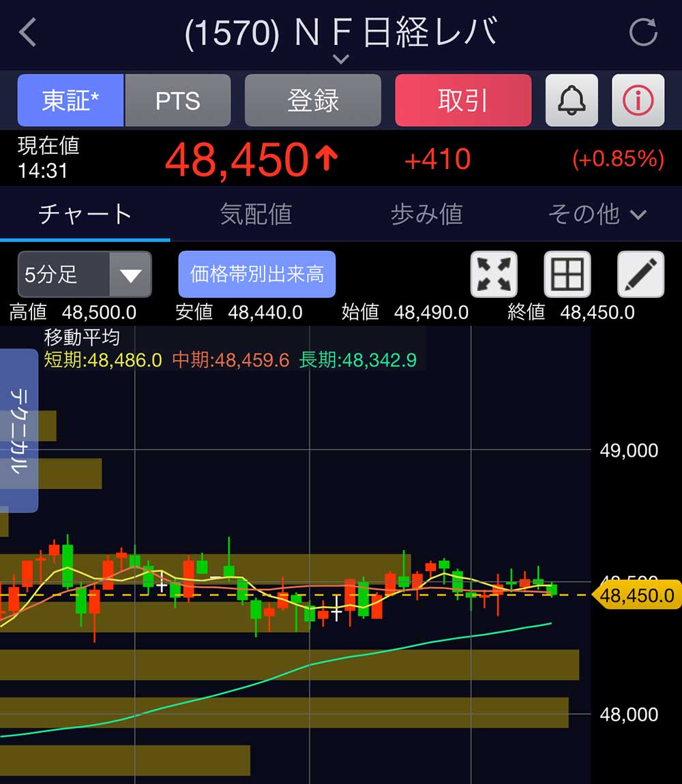Expand stock selector chevron under title

(340, 59)
